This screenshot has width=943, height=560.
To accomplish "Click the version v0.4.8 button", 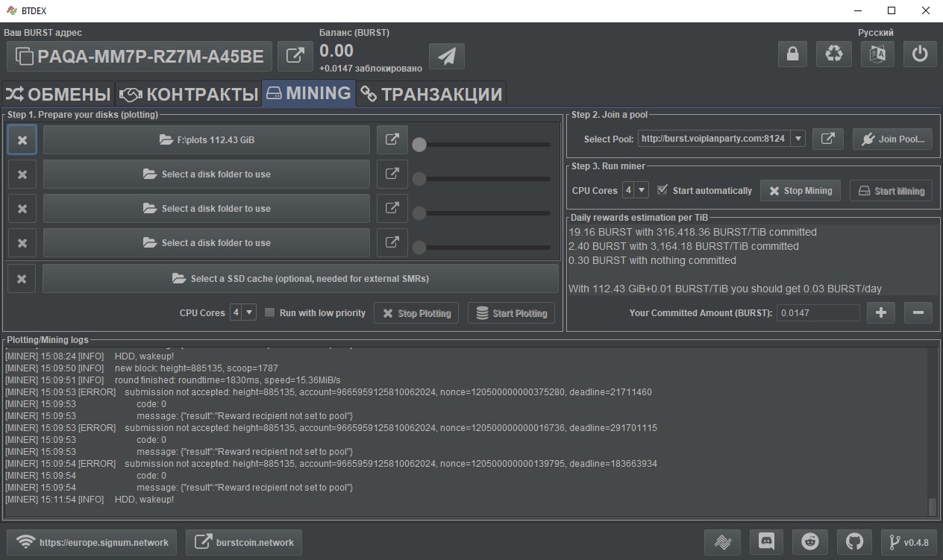I will click(908, 542).
